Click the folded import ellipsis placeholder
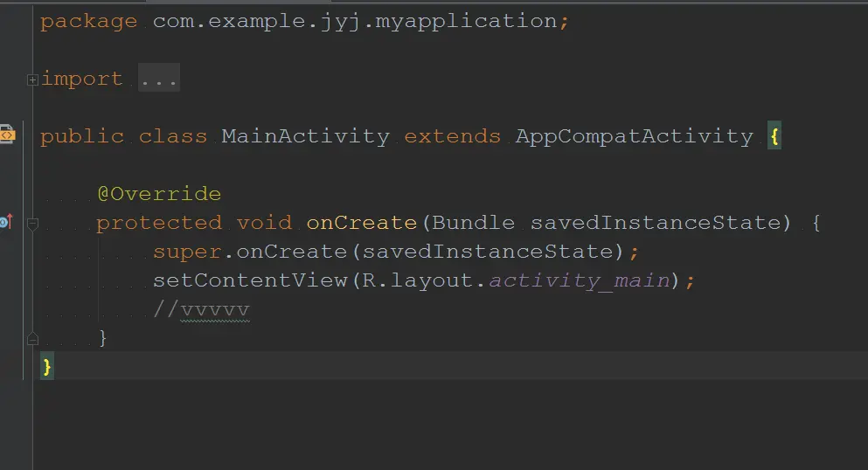Image resolution: width=868 pixels, height=470 pixels. pos(159,78)
